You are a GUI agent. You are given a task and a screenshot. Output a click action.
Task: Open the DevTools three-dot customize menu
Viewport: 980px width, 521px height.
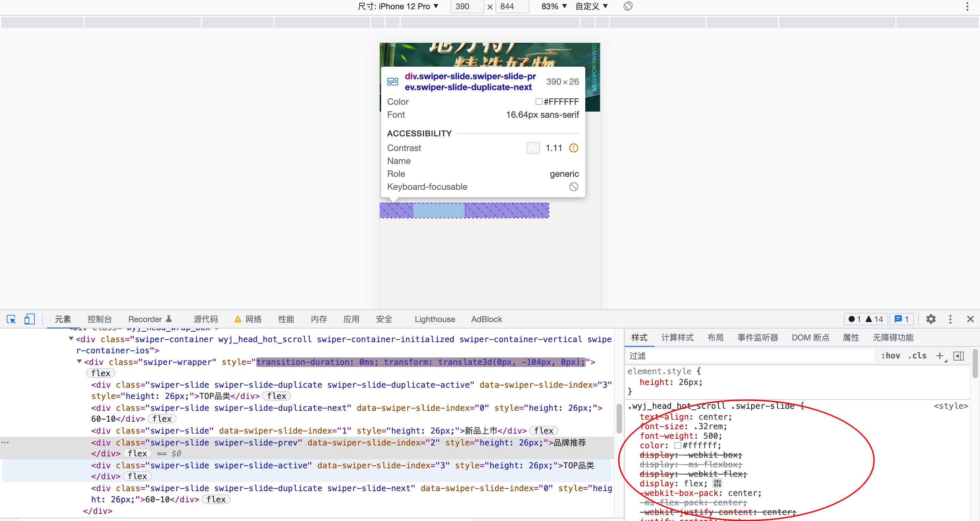950,319
